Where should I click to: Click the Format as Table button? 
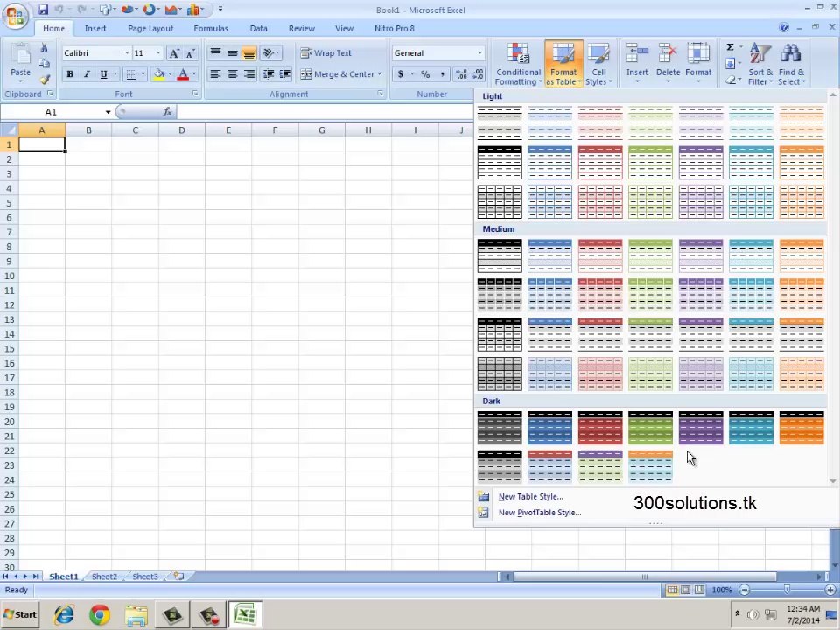563,64
